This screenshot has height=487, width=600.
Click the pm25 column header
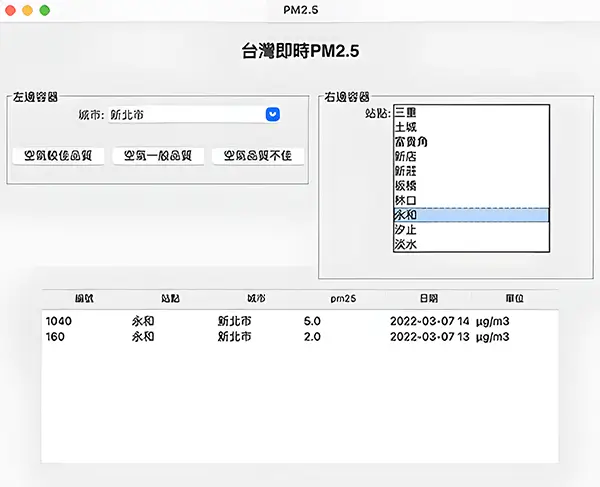click(343, 298)
